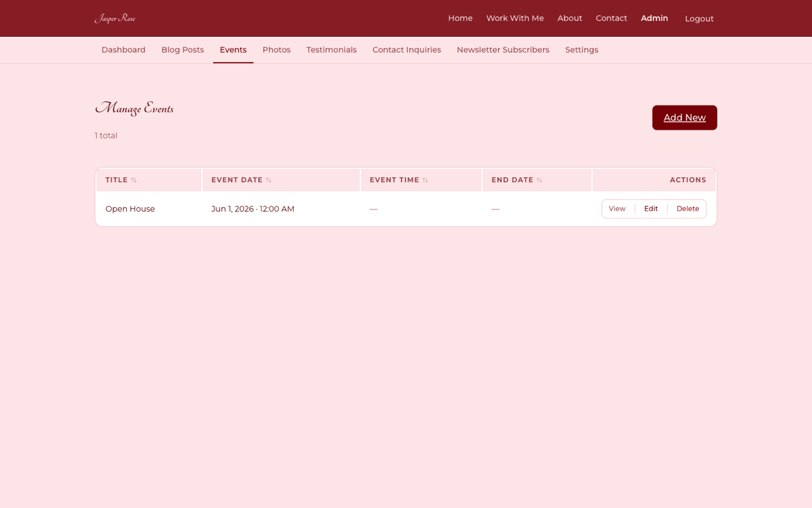Click the EVENT DATE header label

(237, 180)
